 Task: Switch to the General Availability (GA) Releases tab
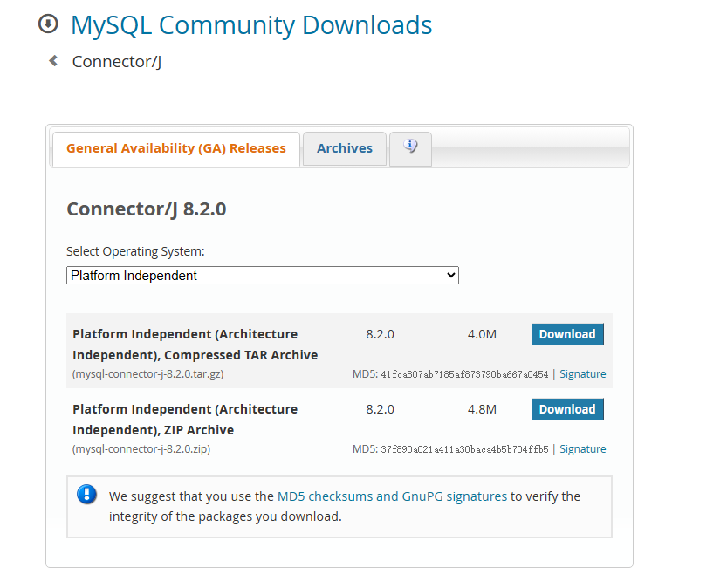coord(175,148)
